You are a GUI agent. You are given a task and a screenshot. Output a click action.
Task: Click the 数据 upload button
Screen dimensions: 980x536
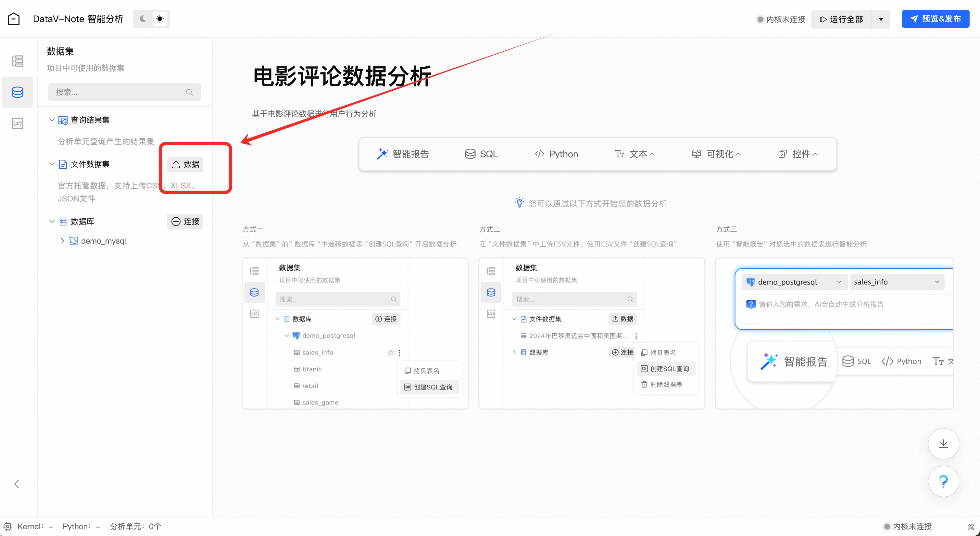coord(185,164)
